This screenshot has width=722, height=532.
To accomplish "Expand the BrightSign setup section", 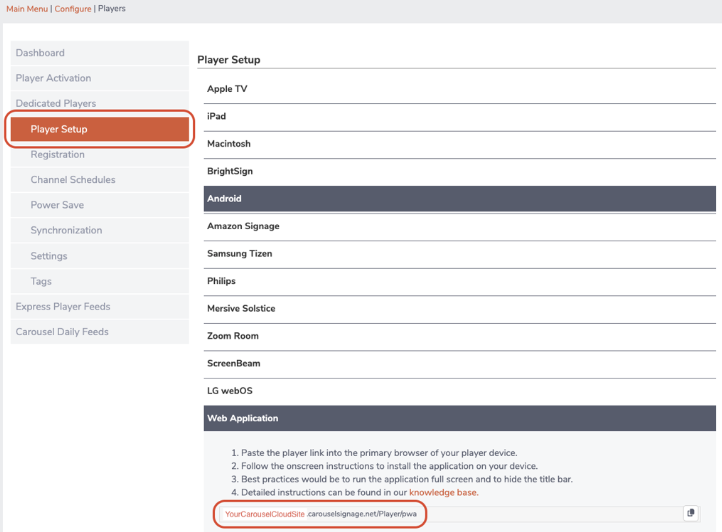I will pyautogui.click(x=460, y=171).
